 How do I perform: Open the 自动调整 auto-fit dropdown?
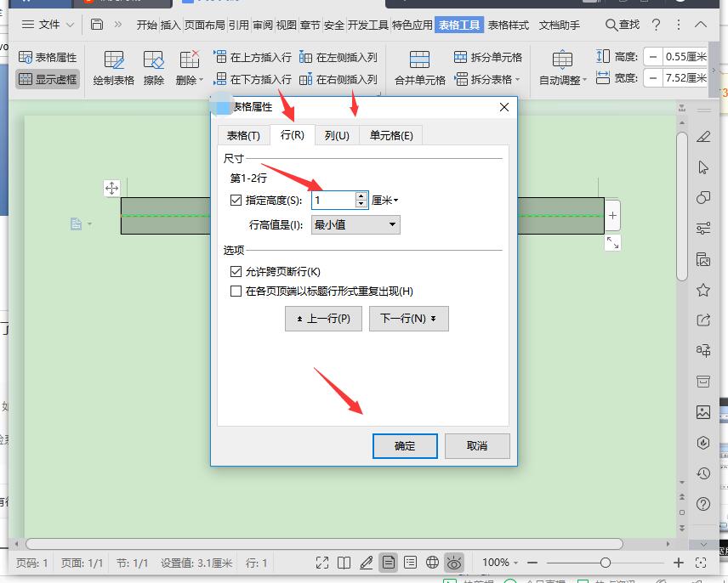(x=563, y=68)
